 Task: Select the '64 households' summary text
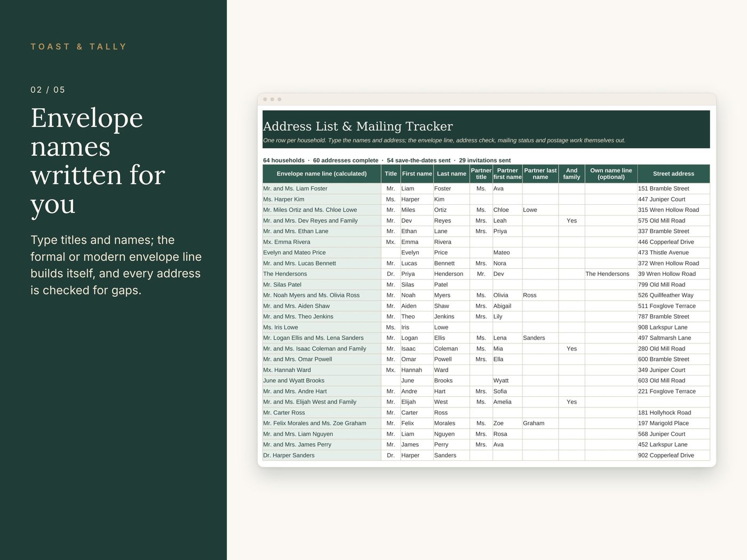284,161
